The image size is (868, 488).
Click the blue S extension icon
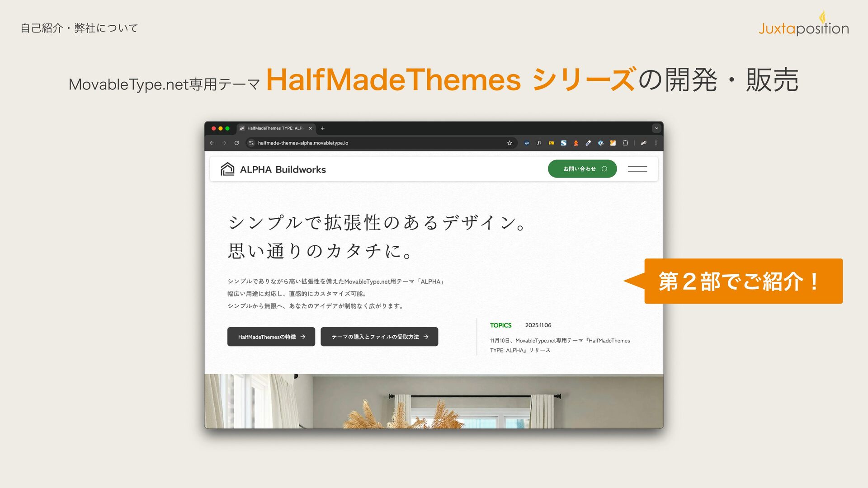[564, 143]
